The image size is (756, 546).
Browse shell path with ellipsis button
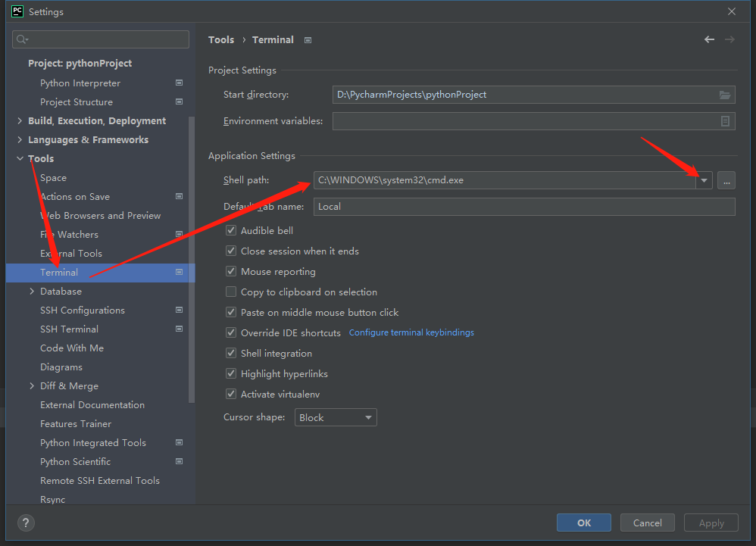click(x=726, y=180)
